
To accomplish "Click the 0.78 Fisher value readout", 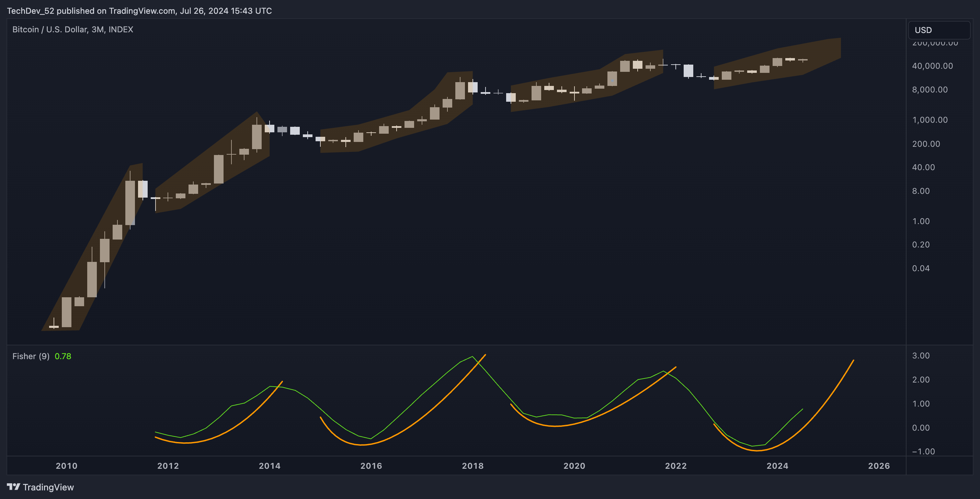I will [63, 356].
